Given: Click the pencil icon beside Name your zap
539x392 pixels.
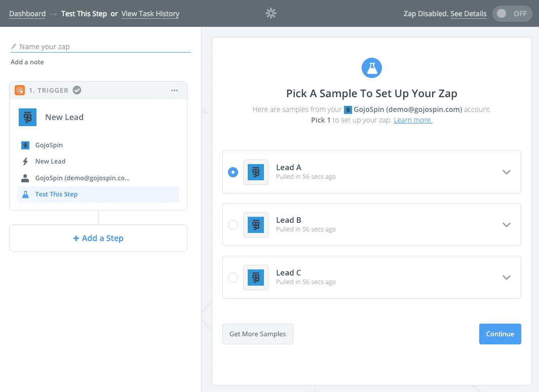Looking at the screenshot, I should point(13,47).
